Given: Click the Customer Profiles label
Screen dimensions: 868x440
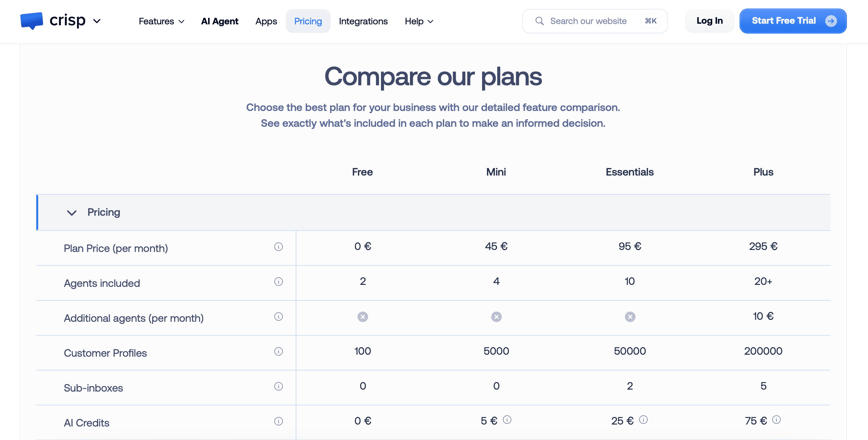Looking at the screenshot, I should tap(105, 353).
